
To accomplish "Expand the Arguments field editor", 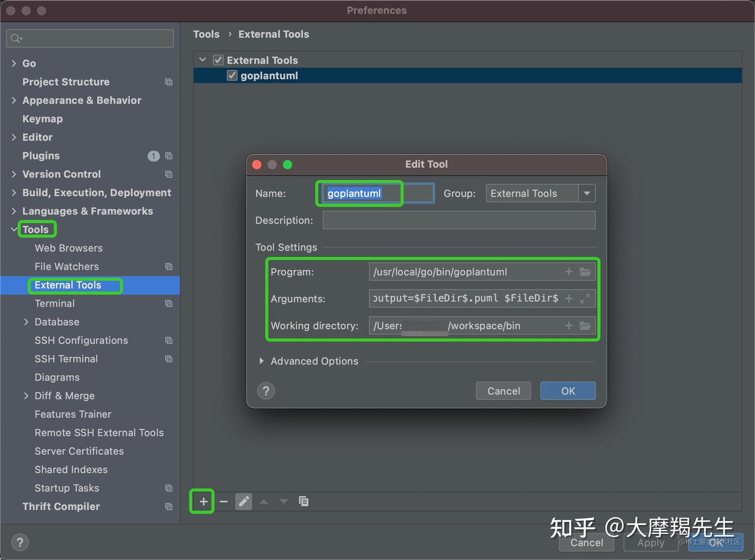I will click(585, 298).
